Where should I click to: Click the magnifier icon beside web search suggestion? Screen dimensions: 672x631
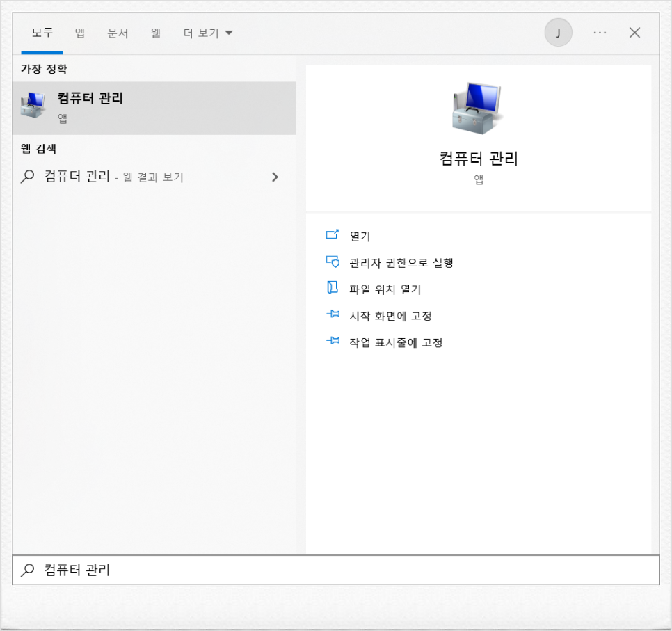pos(27,177)
